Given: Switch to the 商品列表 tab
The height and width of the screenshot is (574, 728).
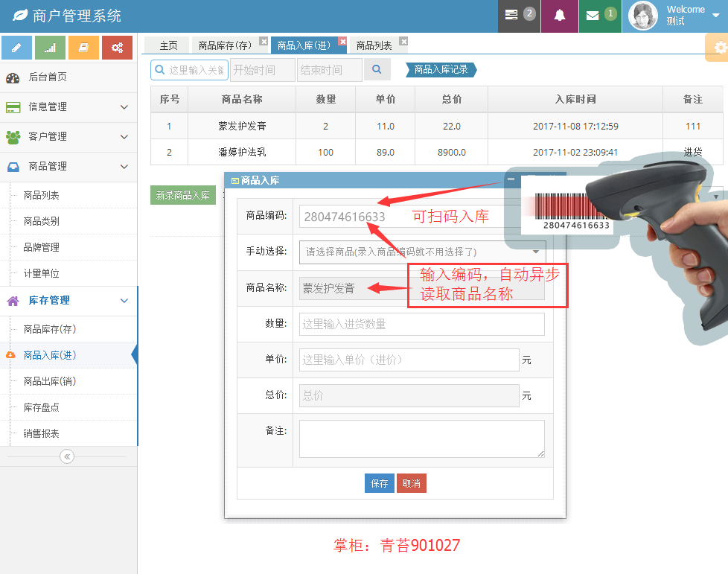Looking at the screenshot, I should (x=374, y=45).
